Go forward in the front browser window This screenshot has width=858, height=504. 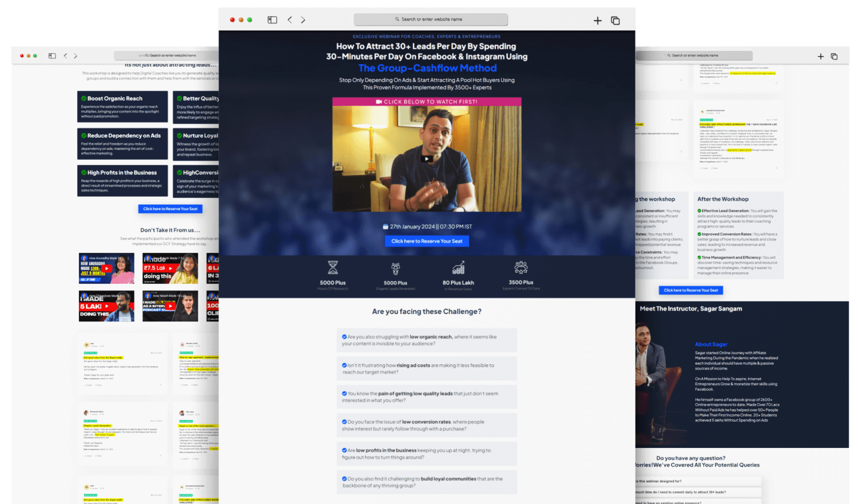303,20
